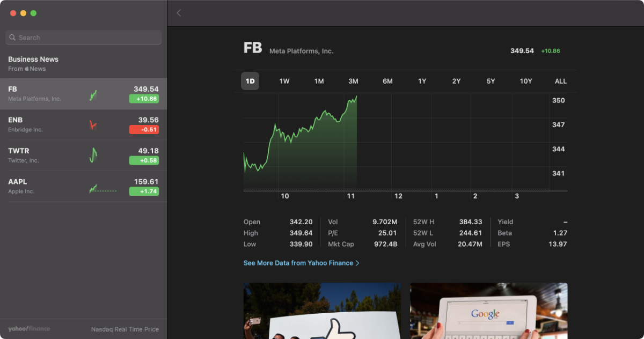This screenshot has height=339, width=644.
Task: Click the Open value 342.20
Action: pyautogui.click(x=301, y=222)
